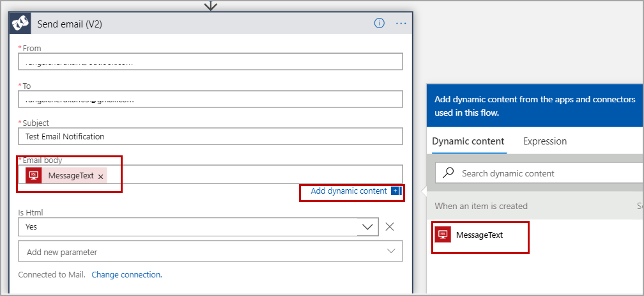Click the search magnifier icon
The width and height of the screenshot is (644, 296).
pos(448,173)
